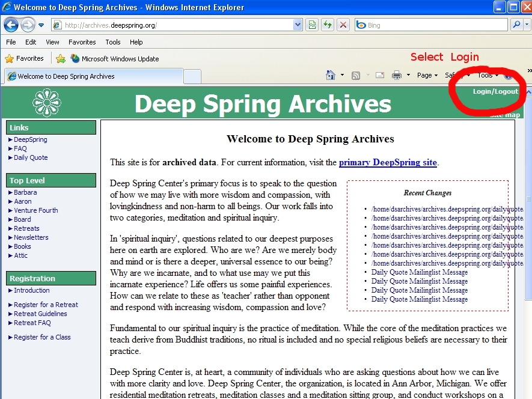
Task: Click the Print icon
Action: pyautogui.click(x=397, y=75)
